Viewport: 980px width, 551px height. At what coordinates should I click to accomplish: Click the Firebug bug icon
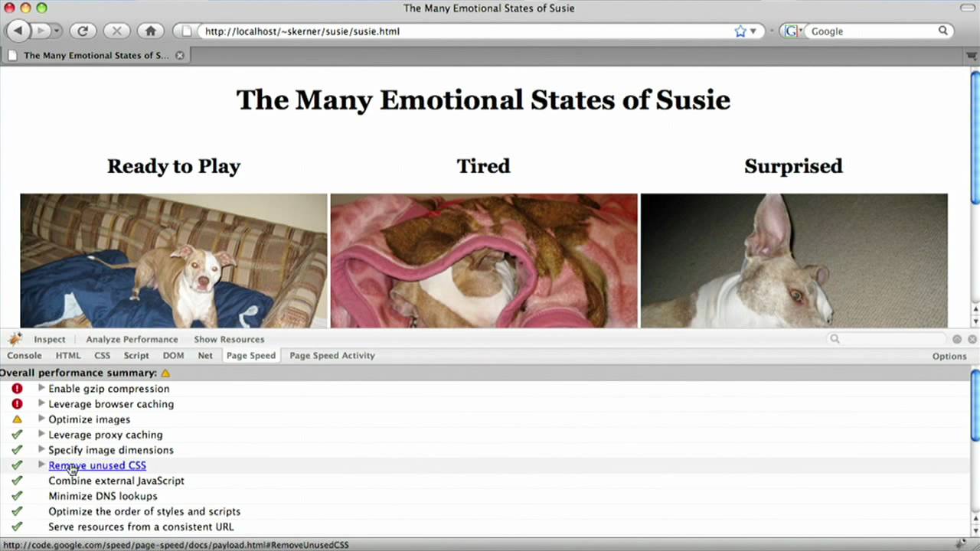coord(15,339)
